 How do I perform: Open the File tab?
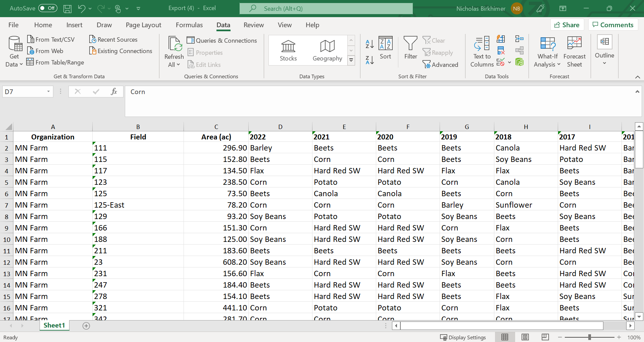(13, 25)
